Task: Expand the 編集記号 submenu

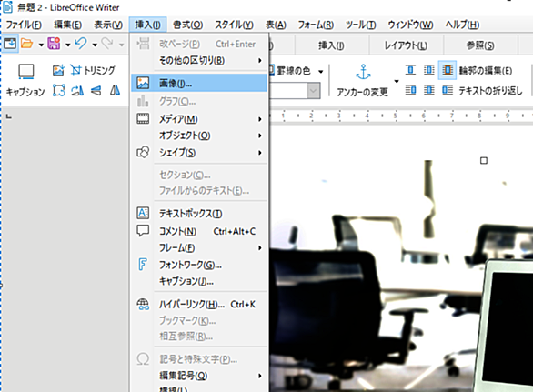Action: pos(260,376)
